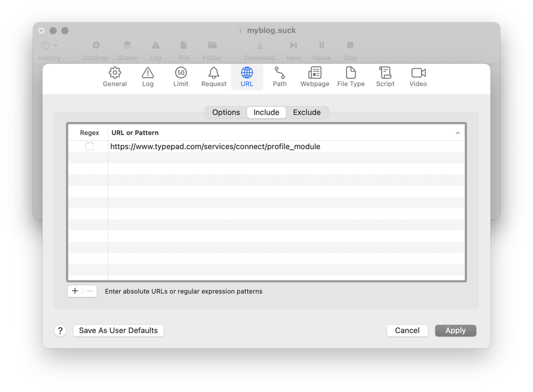Switch to the Path settings pane
533x392 pixels.
click(279, 77)
